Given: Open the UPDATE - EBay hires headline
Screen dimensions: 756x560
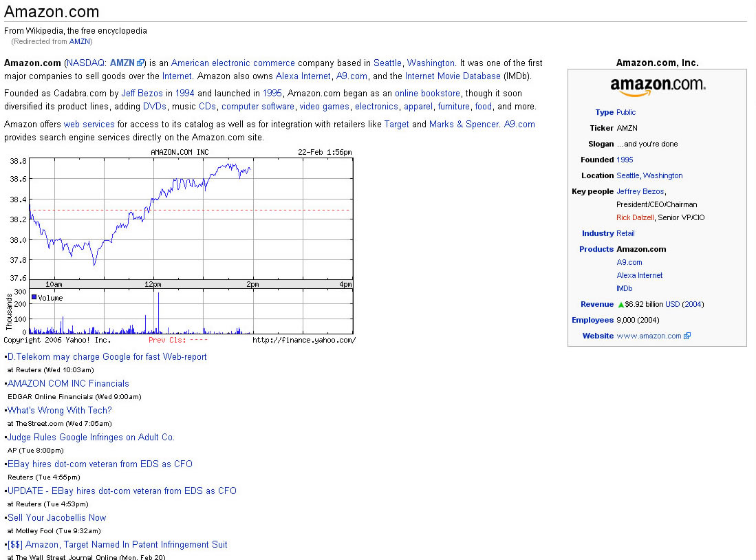Looking at the screenshot, I should click(x=122, y=491).
